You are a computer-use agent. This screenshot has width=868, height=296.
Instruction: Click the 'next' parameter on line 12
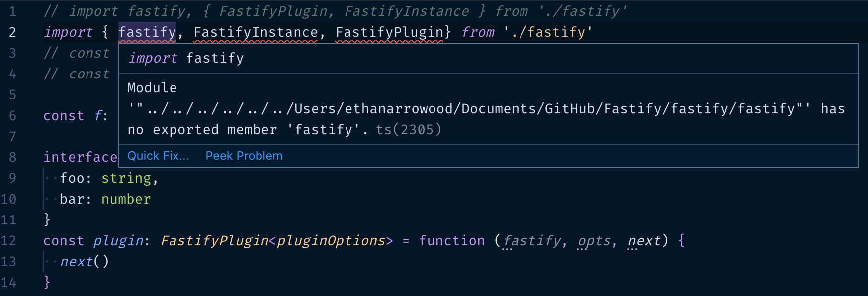click(x=644, y=241)
